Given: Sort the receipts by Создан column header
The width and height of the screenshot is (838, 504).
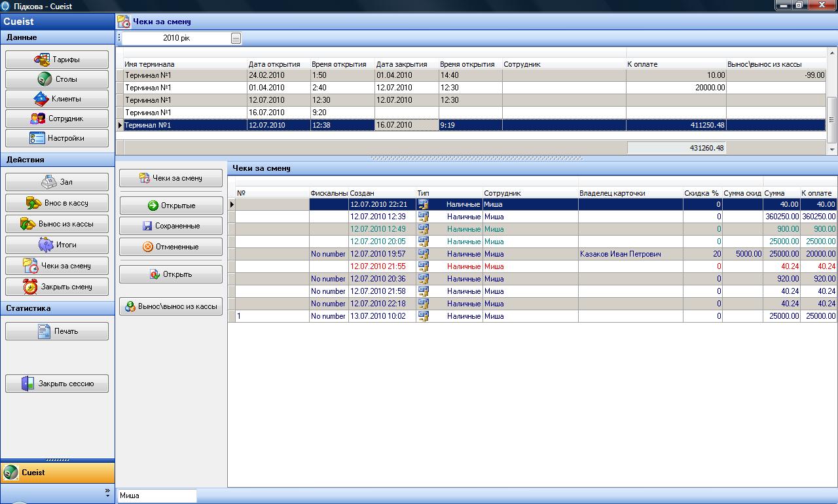Looking at the screenshot, I should (382, 193).
